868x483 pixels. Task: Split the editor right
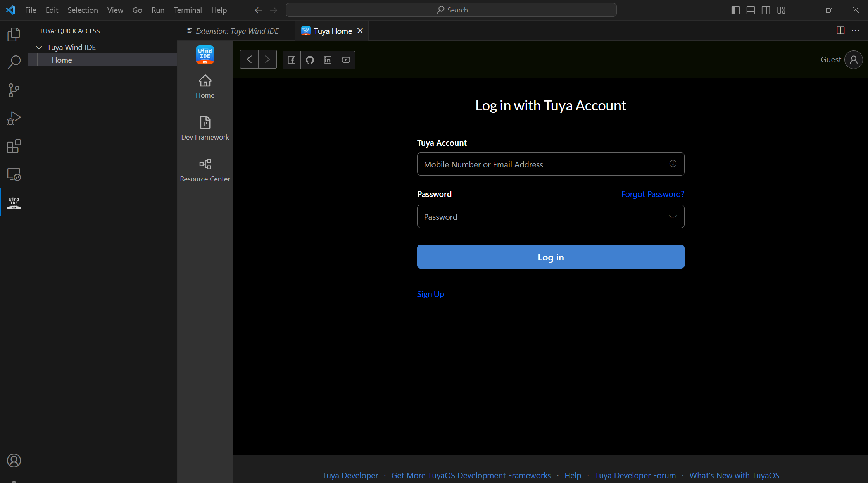[840, 31]
